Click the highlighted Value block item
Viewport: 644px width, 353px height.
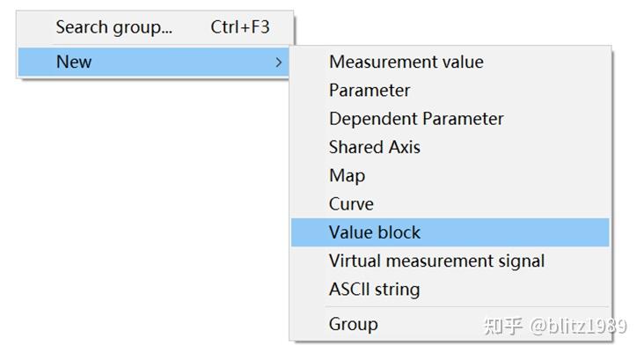tap(375, 232)
